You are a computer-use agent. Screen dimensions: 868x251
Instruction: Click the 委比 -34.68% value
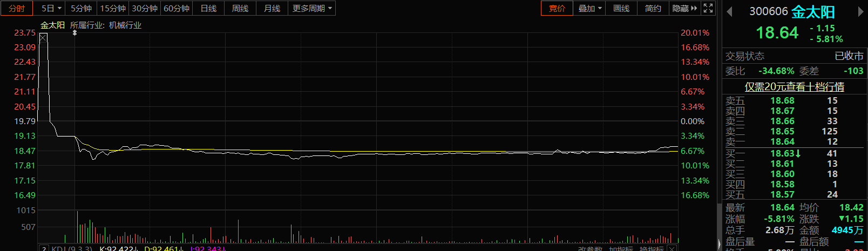(x=776, y=71)
